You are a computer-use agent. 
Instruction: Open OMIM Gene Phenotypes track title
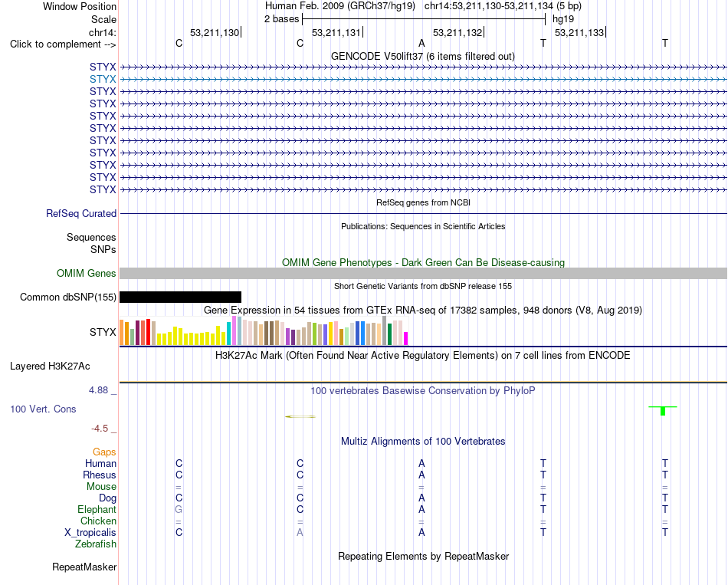(x=423, y=262)
